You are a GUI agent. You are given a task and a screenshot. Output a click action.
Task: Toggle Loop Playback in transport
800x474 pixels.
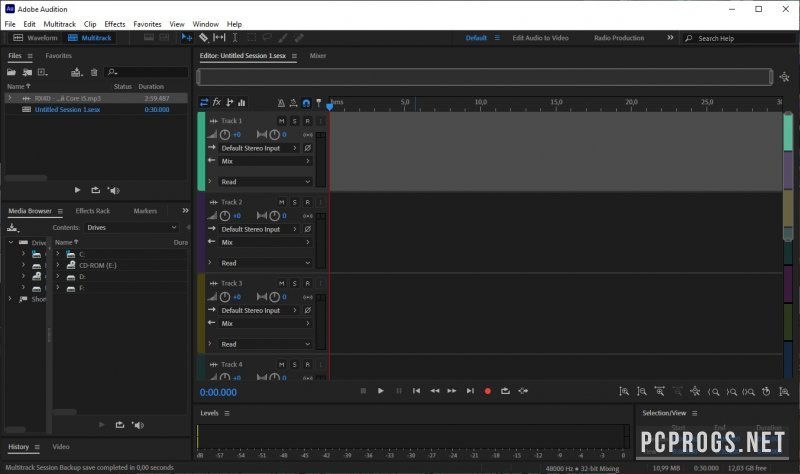point(505,391)
